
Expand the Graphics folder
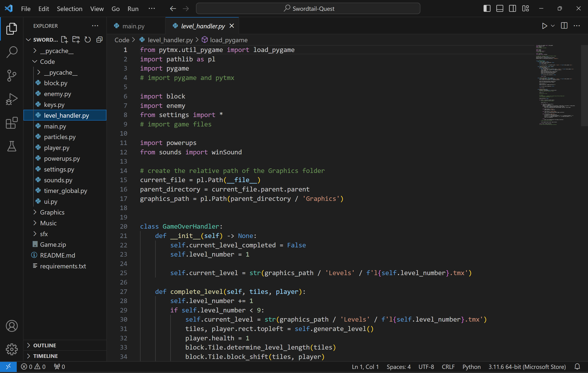[52, 212]
